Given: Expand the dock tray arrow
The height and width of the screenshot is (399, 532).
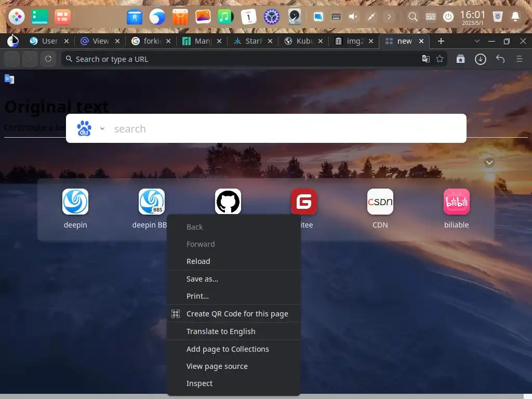Looking at the screenshot, I should [389, 16].
